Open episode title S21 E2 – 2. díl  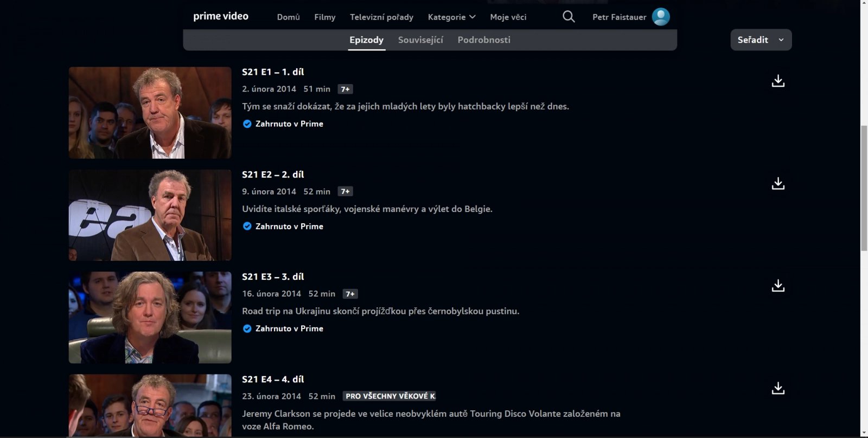click(273, 174)
